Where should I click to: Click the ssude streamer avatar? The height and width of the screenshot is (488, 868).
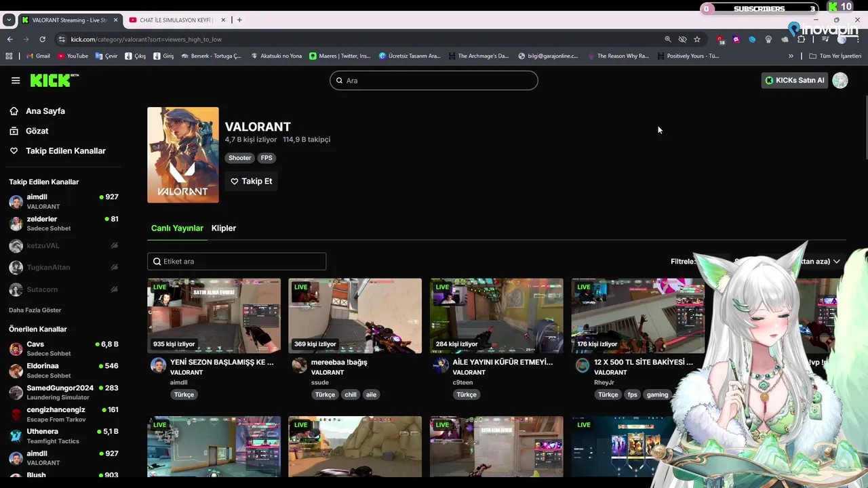click(300, 366)
